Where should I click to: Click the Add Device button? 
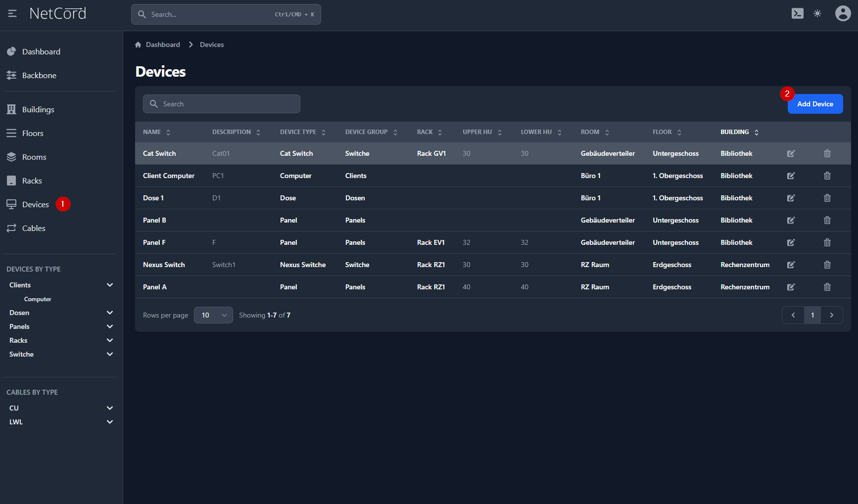[814, 104]
